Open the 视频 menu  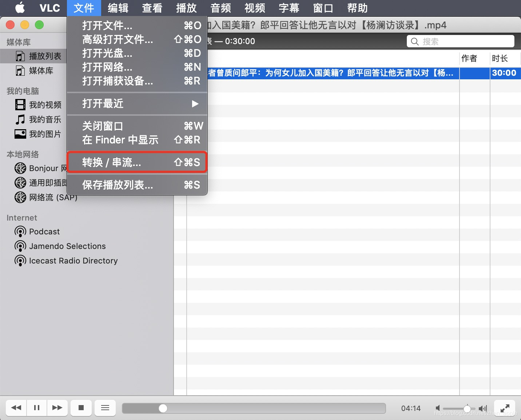pos(255,8)
